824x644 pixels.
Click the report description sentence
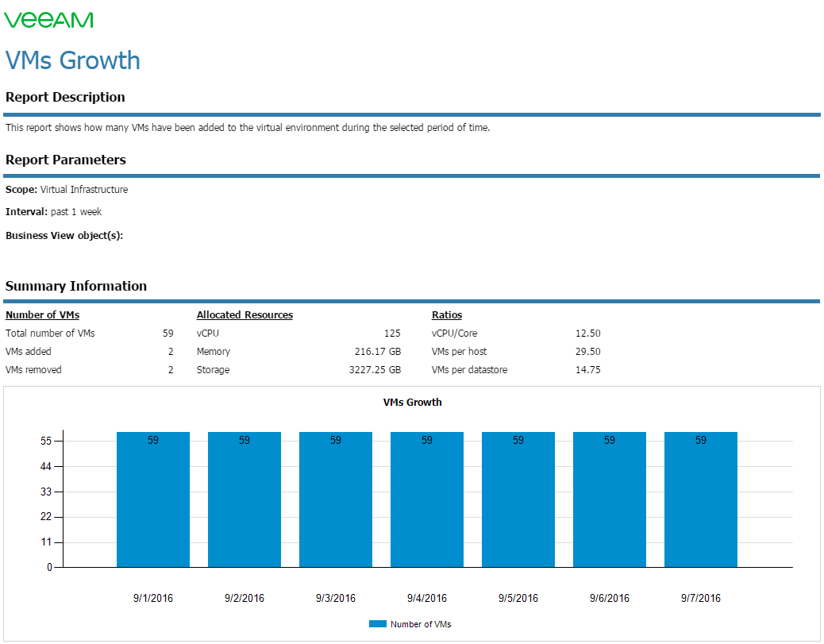(x=248, y=128)
